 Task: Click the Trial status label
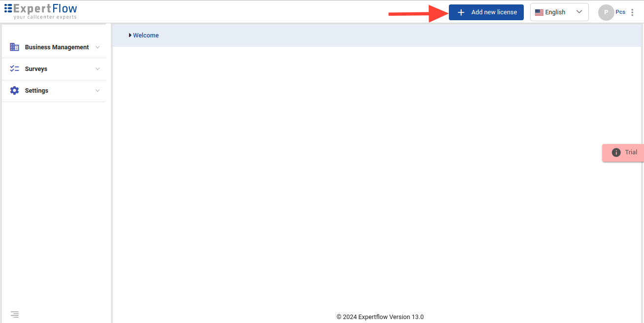coord(631,152)
